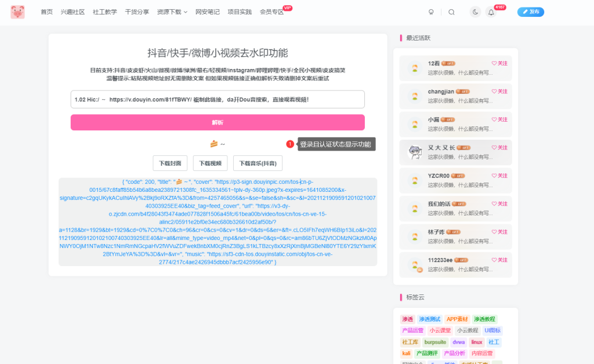Select the 渗透测试 tag
Screen dimensions: 594x364
coord(430,319)
